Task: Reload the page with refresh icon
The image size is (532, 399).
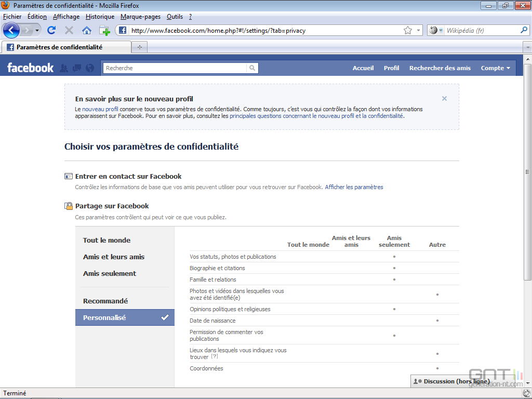Action: pos(51,31)
